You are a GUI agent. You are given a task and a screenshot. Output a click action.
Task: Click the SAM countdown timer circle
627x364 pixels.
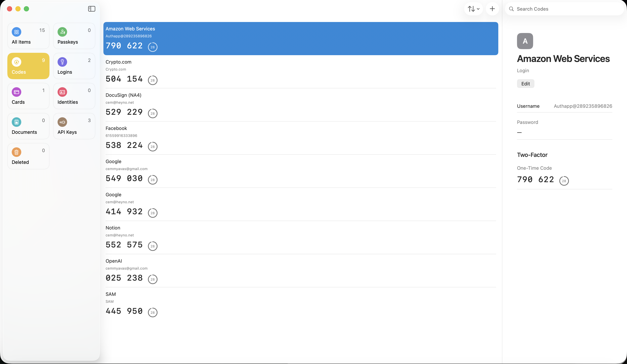pyautogui.click(x=153, y=312)
